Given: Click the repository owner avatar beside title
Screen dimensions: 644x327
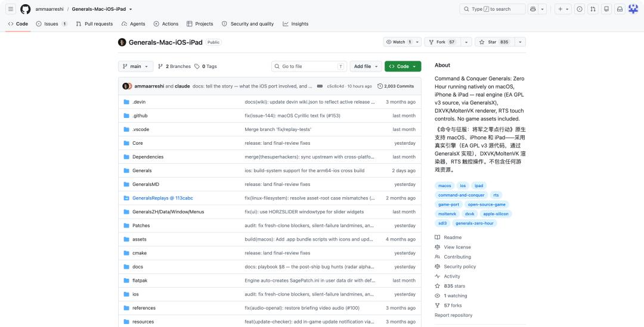Looking at the screenshot, I should [122, 42].
